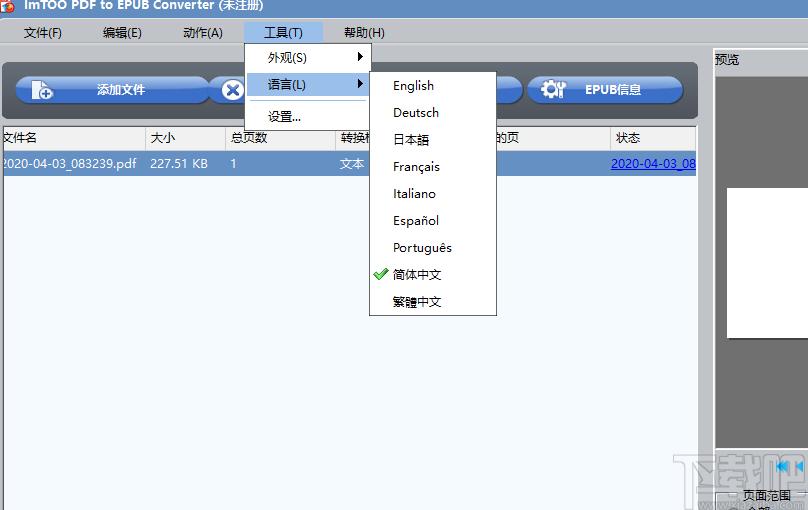
Task: Click the gear wrench EPUB icon
Action: pos(553,90)
